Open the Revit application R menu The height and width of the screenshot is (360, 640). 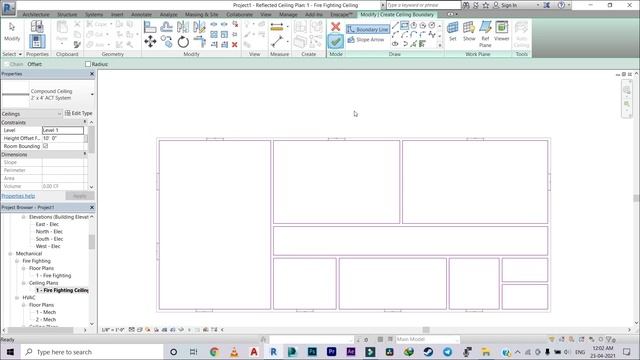[x=8, y=7]
